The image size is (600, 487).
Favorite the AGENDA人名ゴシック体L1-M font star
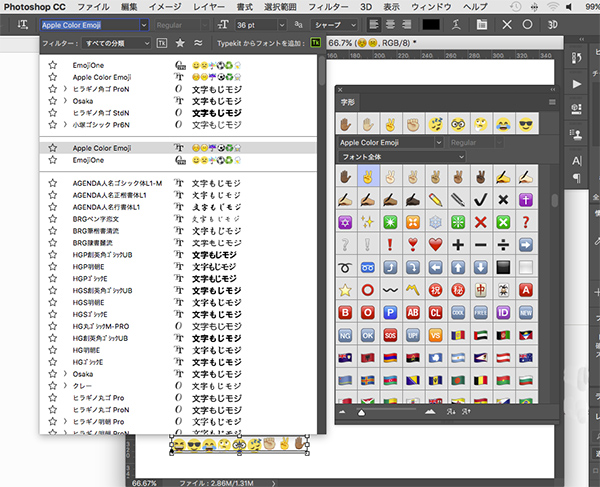(x=53, y=183)
